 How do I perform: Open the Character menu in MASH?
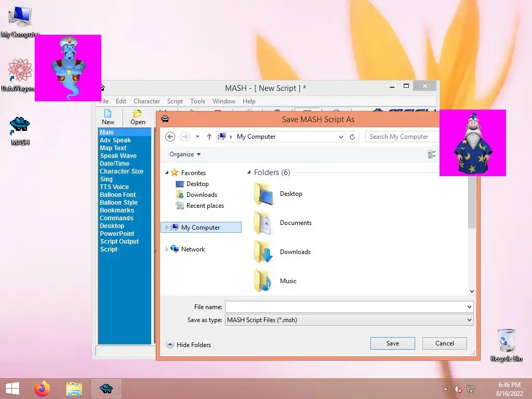pyautogui.click(x=147, y=101)
